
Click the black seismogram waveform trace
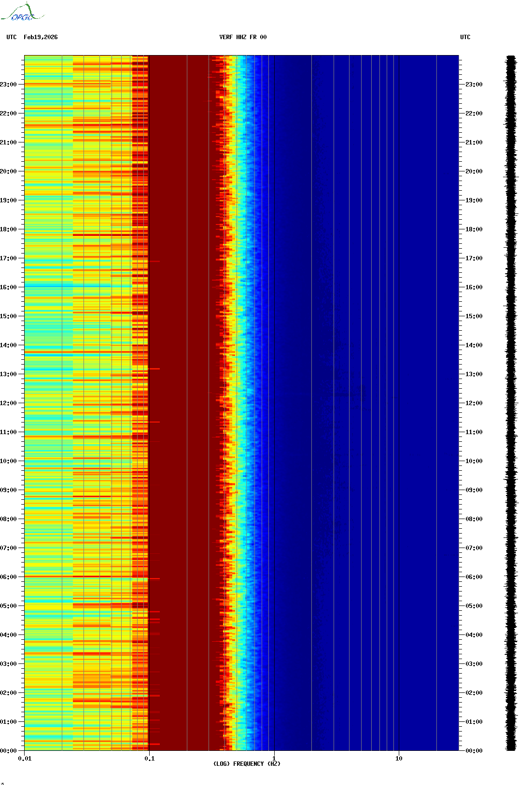click(x=511, y=403)
